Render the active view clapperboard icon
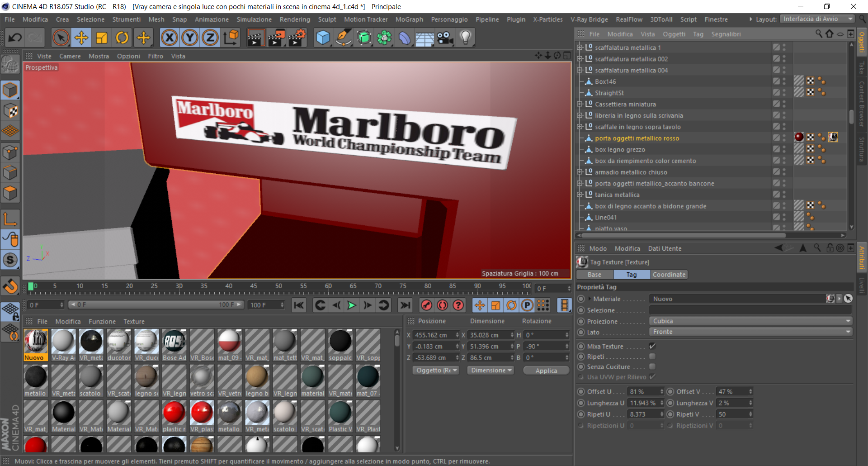Viewport: 868px width, 466px height. (x=255, y=38)
